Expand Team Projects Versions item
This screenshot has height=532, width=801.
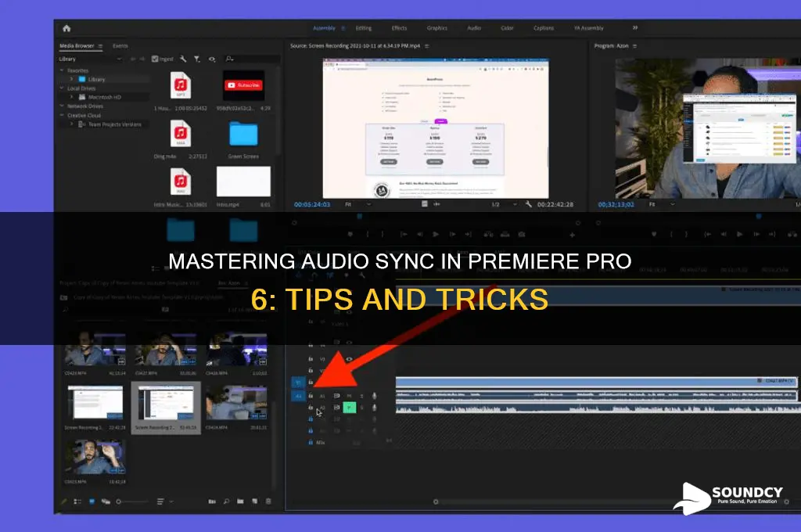click(71, 124)
